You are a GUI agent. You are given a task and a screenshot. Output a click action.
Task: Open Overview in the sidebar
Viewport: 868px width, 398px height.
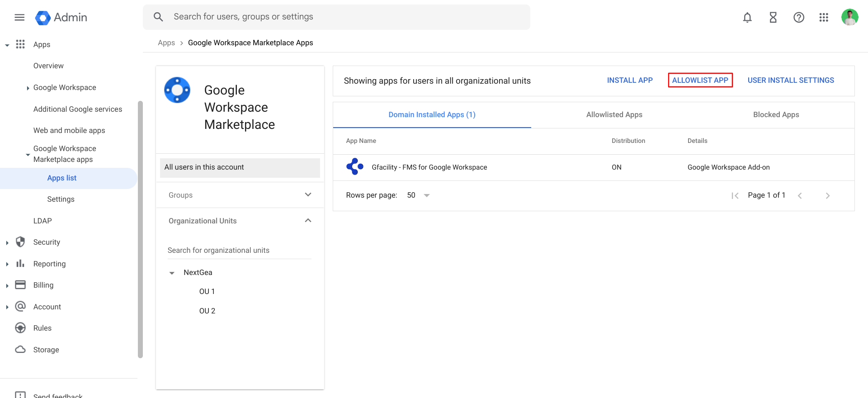(x=48, y=66)
